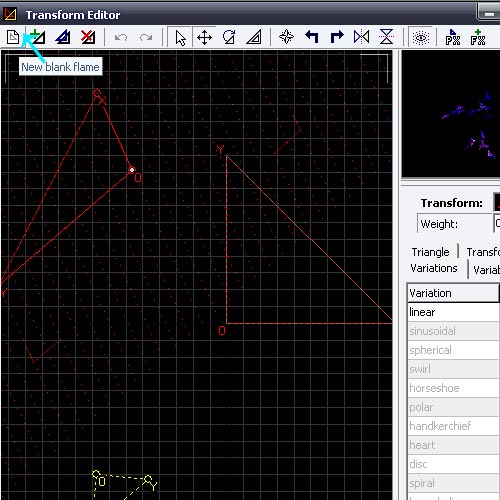This screenshot has height=500, width=500.
Task: Toggle variation preview eye icon
Action: point(421,37)
